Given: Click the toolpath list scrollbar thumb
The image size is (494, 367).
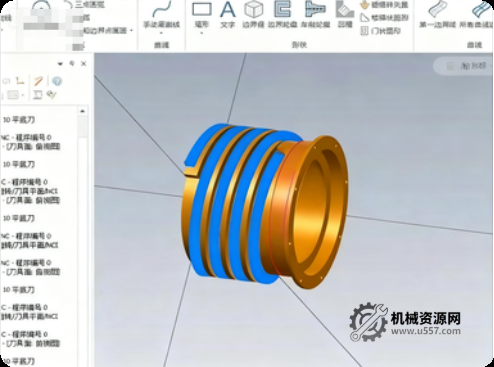Looking at the screenshot, I should pos(82,126).
